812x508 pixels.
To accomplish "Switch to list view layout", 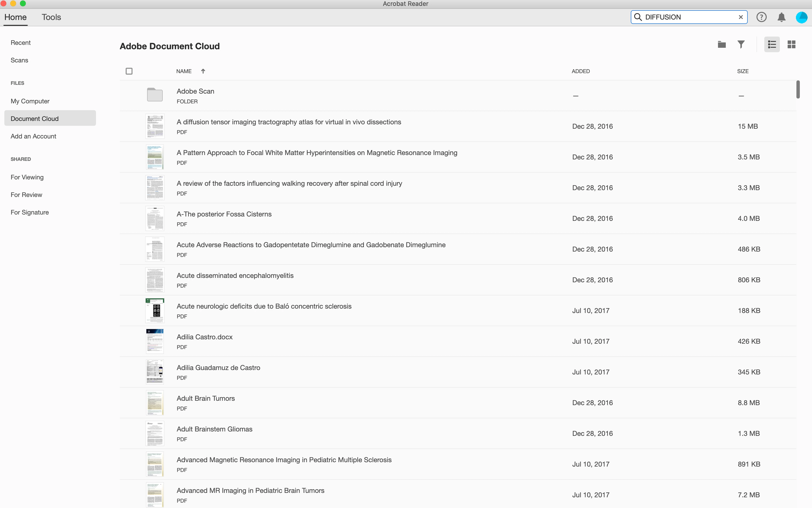I will [x=772, y=44].
